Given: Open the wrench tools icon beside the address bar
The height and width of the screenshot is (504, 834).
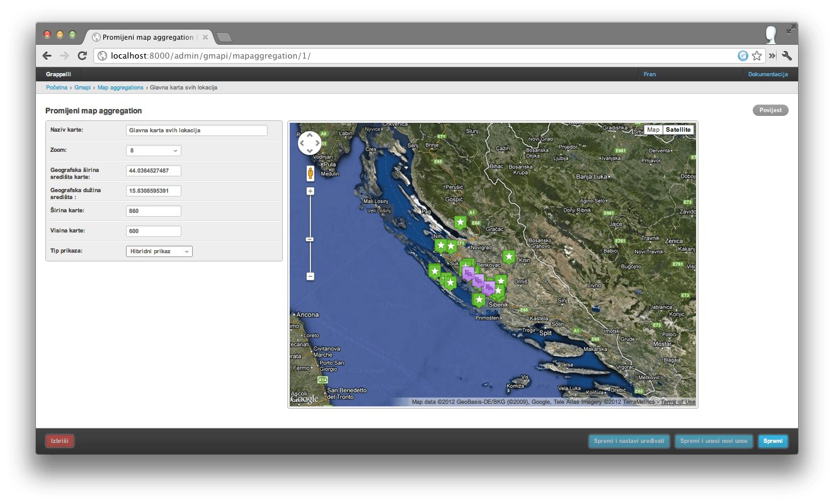Looking at the screenshot, I should (x=787, y=55).
